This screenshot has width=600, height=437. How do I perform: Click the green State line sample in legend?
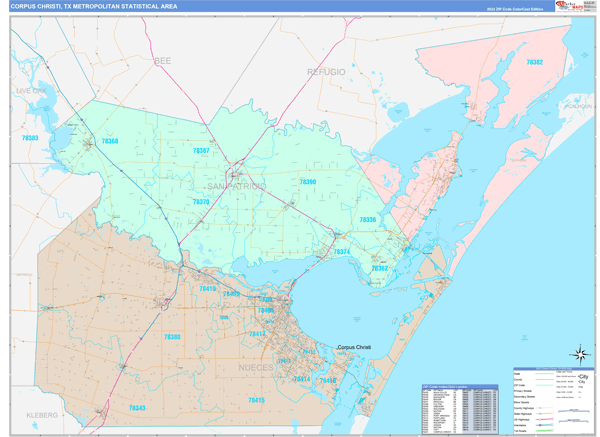545,373
